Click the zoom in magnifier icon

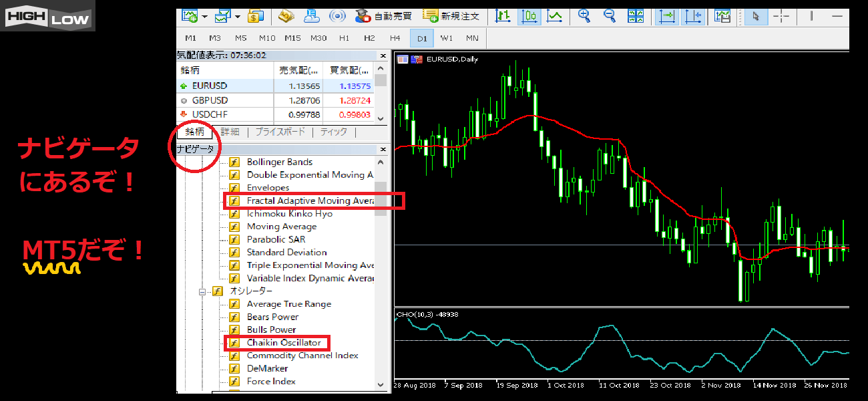click(x=584, y=16)
